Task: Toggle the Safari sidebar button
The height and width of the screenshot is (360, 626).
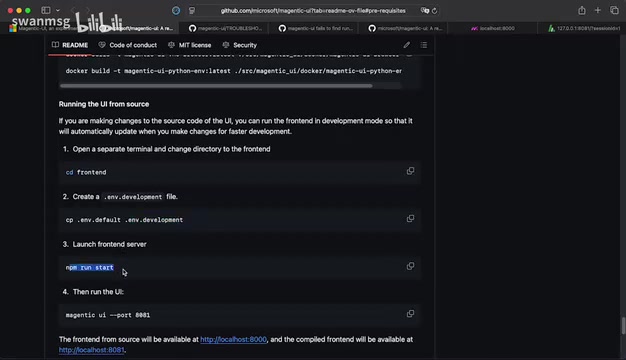Action: [46, 10]
